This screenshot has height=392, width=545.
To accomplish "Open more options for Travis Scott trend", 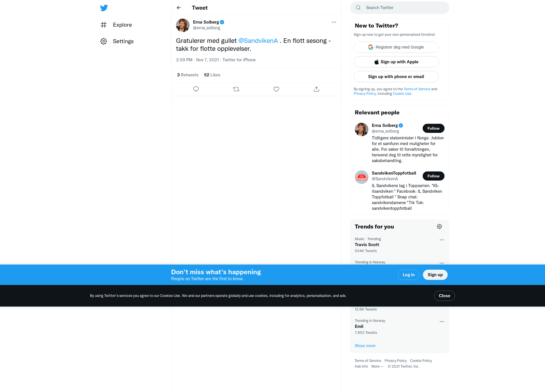I will pos(442,240).
